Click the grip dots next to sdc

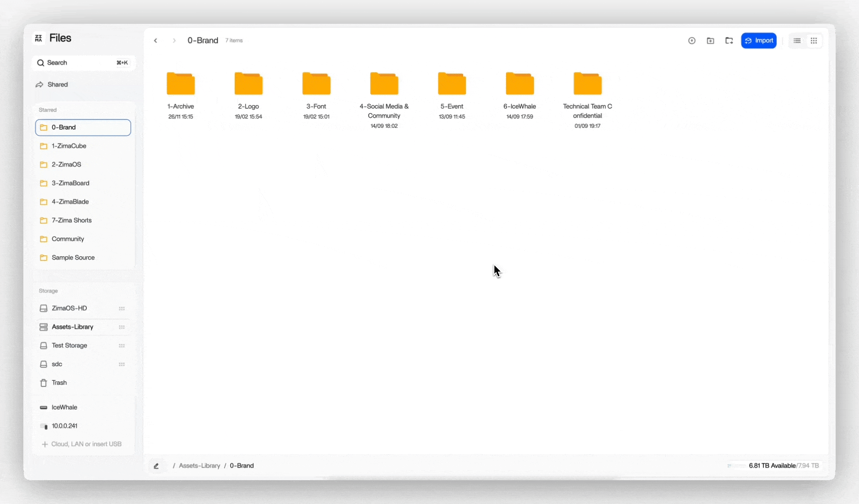[x=122, y=364]
